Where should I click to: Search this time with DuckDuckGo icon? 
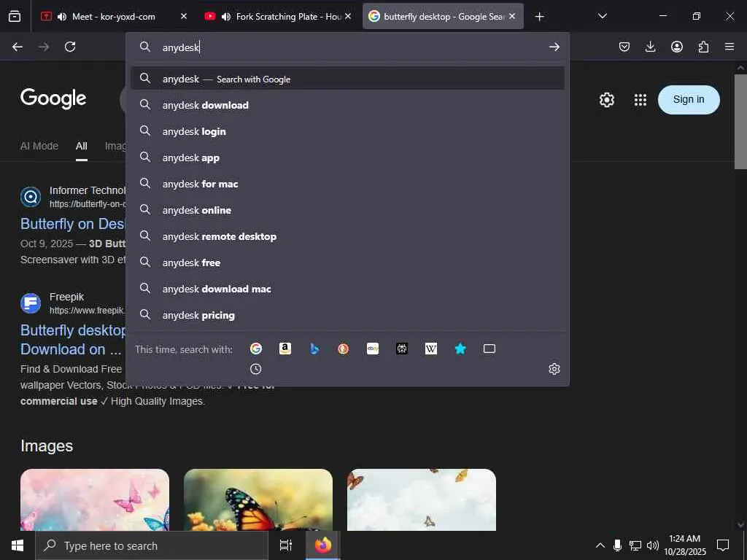(x=343, y=349)
